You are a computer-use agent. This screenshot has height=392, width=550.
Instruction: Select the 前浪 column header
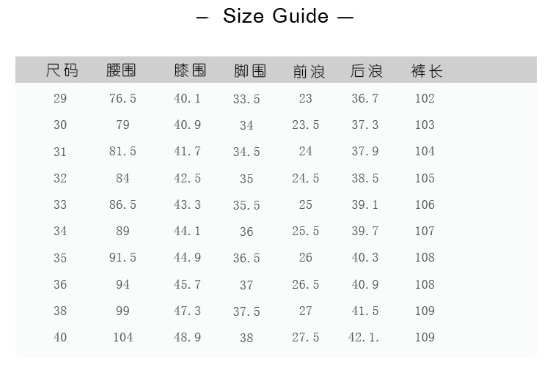tap(308, 70)
